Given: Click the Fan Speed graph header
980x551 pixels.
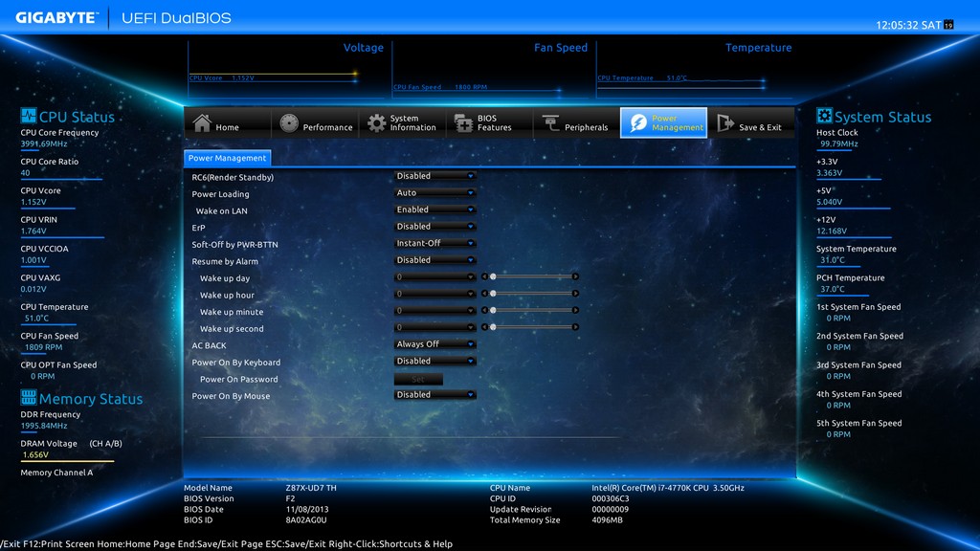Looking at the screenshot, I should click(x=561, y=48).
